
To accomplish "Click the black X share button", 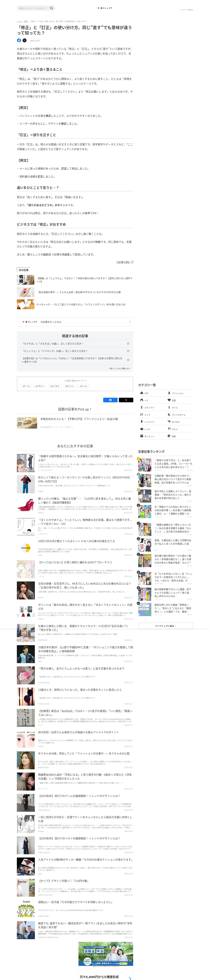I will pyautogui.click(x=126, y=400).
